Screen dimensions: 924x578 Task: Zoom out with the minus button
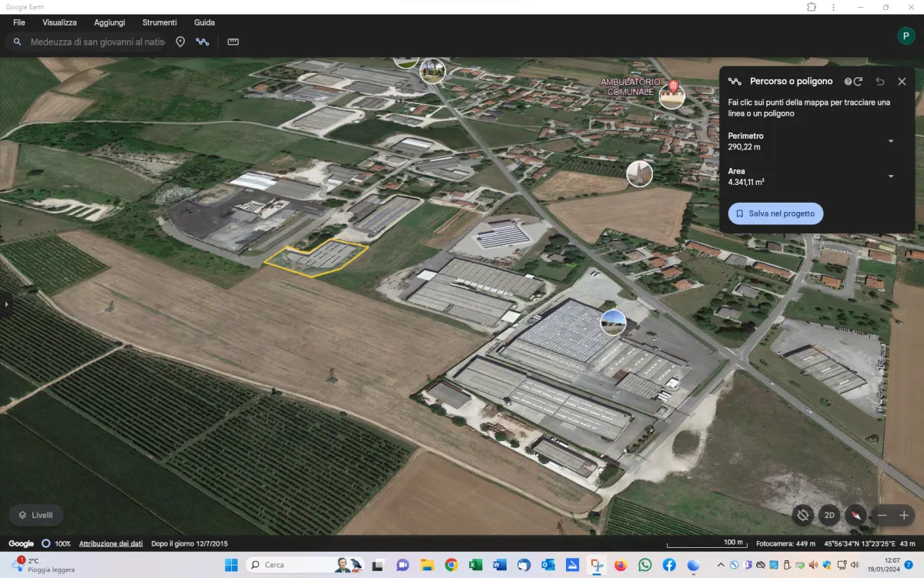click(x=882, y=515)
